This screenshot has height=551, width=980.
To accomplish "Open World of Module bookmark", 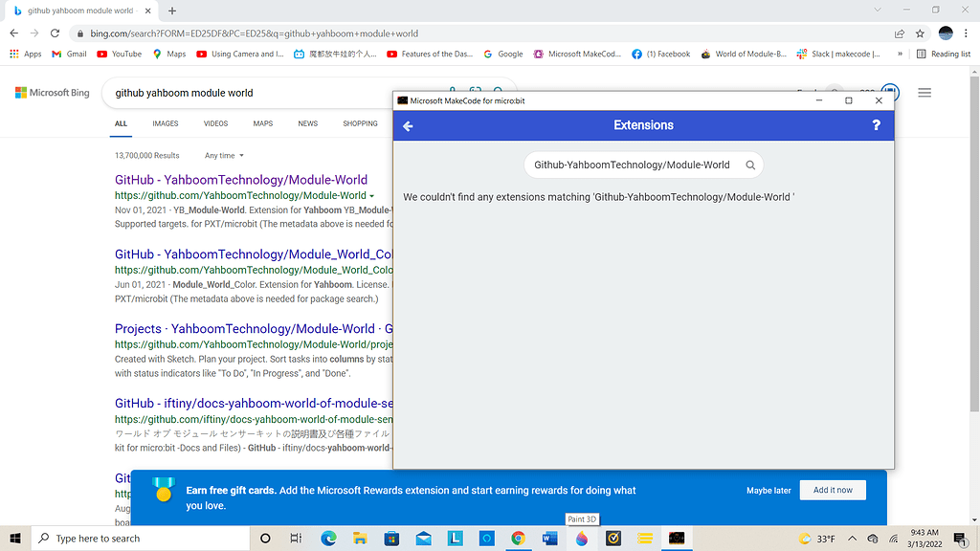I will point(744,55).
